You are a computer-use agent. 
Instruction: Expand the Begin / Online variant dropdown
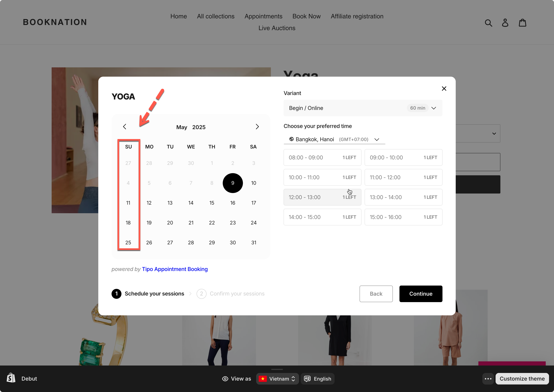pos(363,108)
